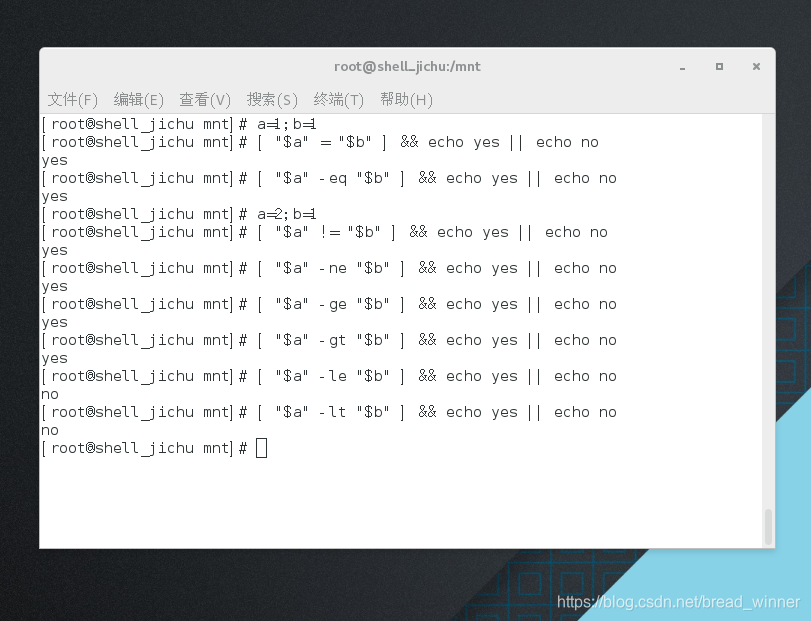Click the window title root@shell_jichu:/mnt
The width and height of the screenshot is (811, 621).
(x=408, y=67)
